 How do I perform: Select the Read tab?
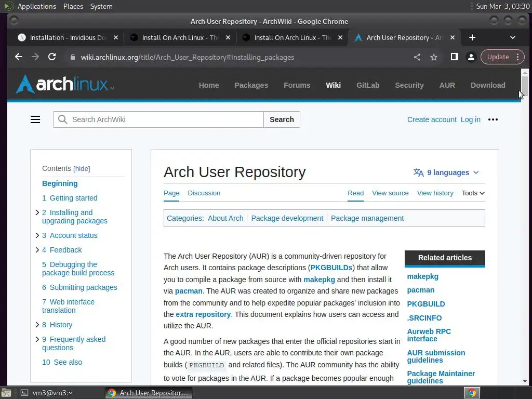pyautogui.click(x=355, y=193)
